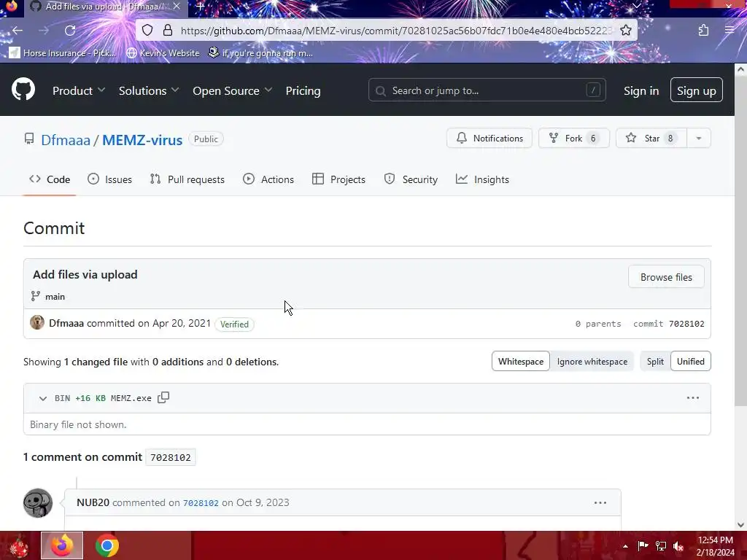Click the Verified badge
The width and height of the screenshot is (747, 560).
[234, 324]
